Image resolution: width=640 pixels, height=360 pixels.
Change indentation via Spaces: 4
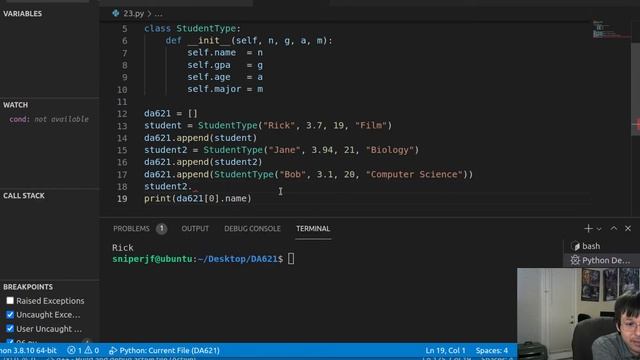click(491, 350)
